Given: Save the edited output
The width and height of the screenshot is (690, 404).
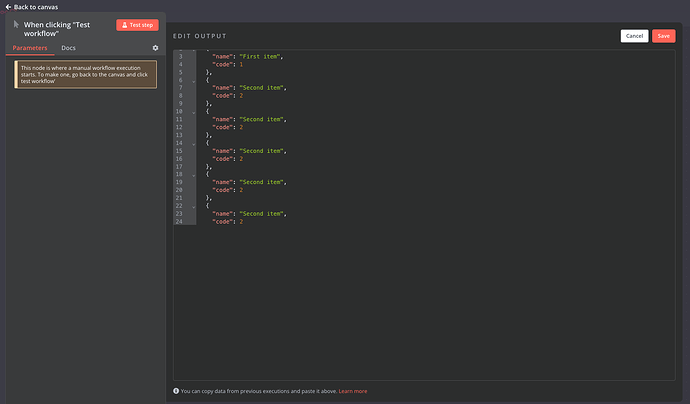Looking at the screenshot, I should point(664,36).
